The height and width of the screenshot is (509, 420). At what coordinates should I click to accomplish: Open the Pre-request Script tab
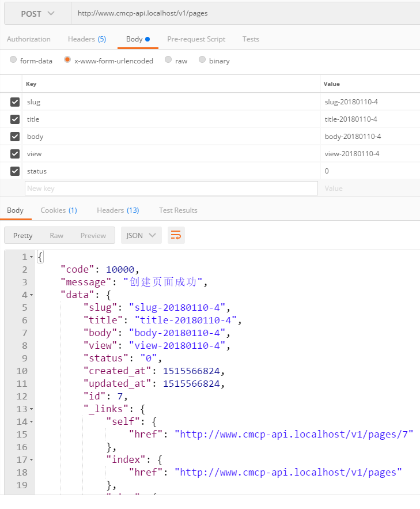pos(196,39)
